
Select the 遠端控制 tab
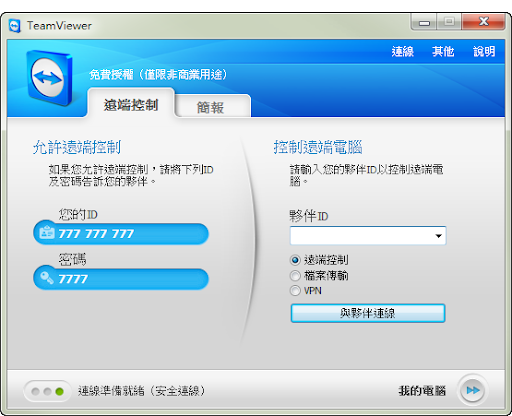(x=131, y=104)
